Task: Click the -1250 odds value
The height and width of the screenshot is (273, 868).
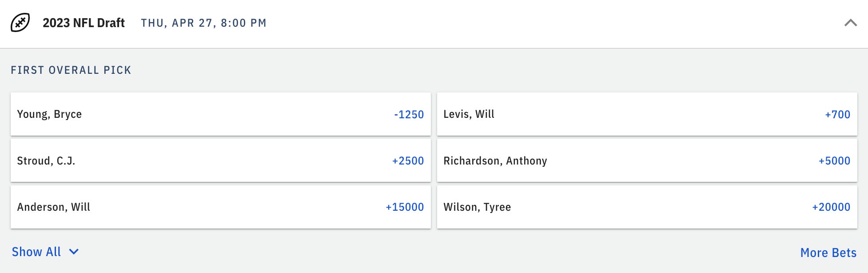Action: (409, 114)
